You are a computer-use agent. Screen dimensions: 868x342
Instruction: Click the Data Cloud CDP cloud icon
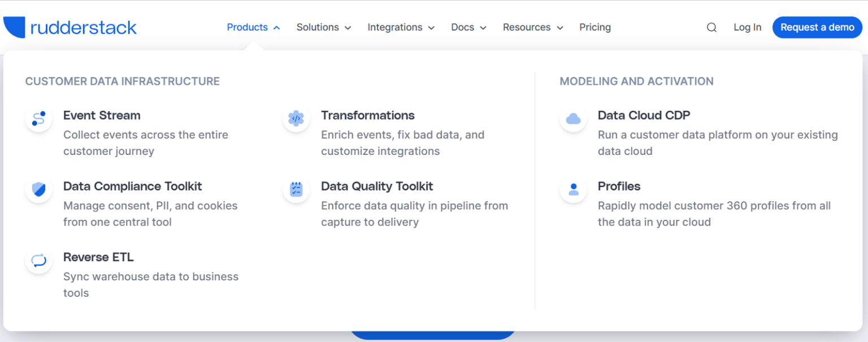coord(573,119)
